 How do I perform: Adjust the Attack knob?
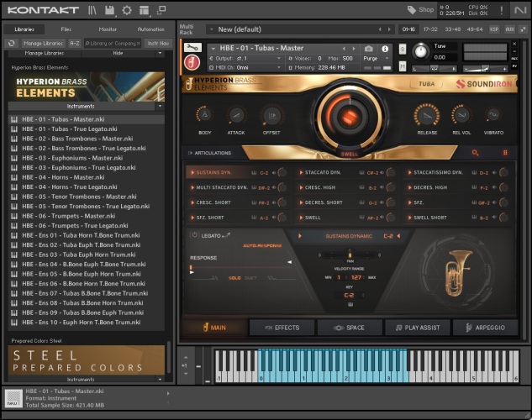pyautogui.click(x=236, y=116)
